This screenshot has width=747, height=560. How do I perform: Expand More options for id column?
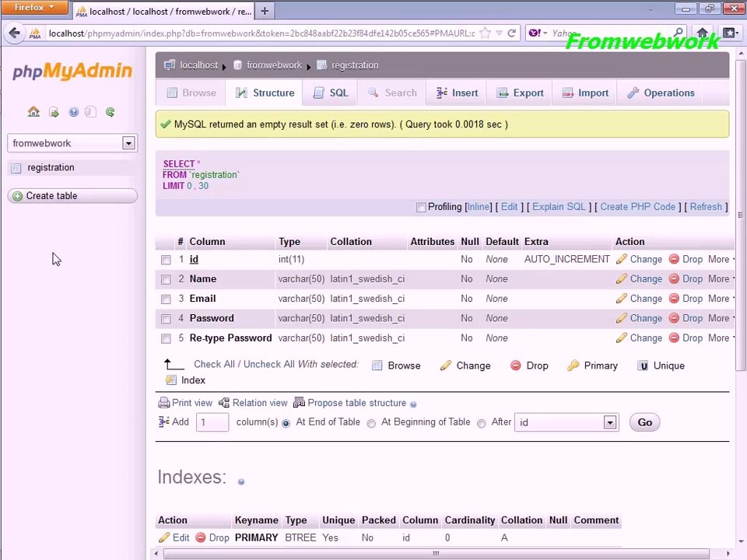(721, 259)
